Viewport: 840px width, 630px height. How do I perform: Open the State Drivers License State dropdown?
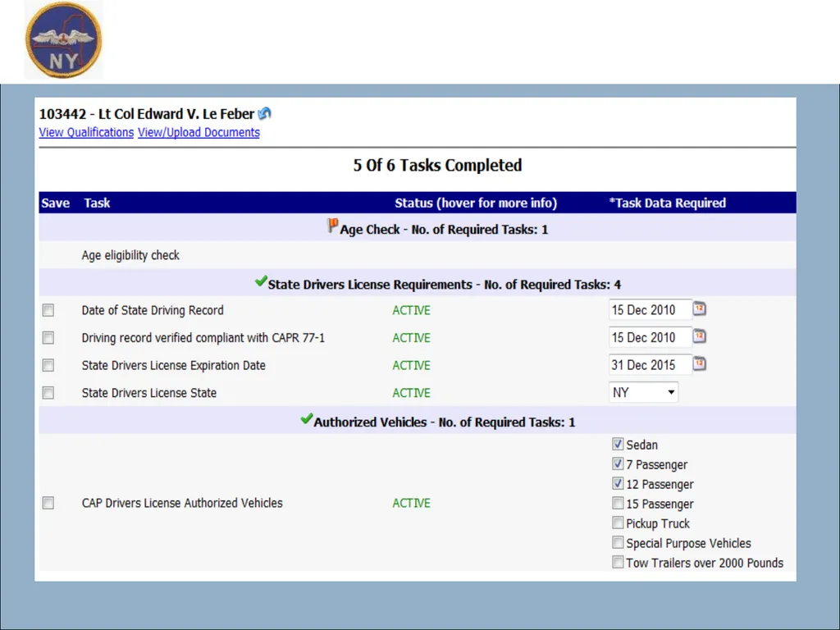point(643,392)
